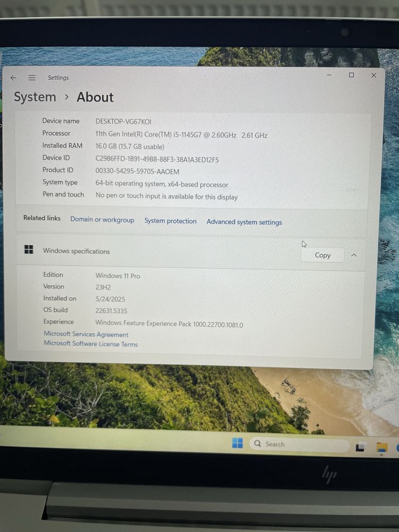Viewport: 399px width, 532px height.
Task: Click the About breadcrumb heading
Action: coord(95,97)
